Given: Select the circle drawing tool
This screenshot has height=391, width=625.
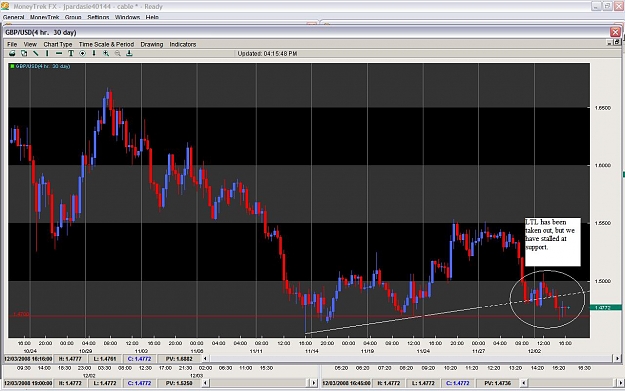Looking at the screenshot, I should [82, 53].
